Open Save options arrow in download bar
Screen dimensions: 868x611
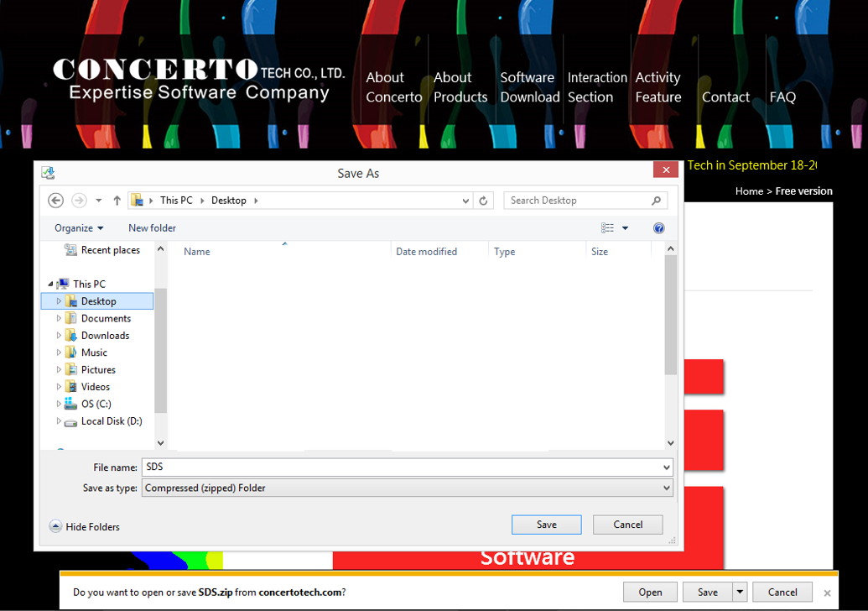740,592
